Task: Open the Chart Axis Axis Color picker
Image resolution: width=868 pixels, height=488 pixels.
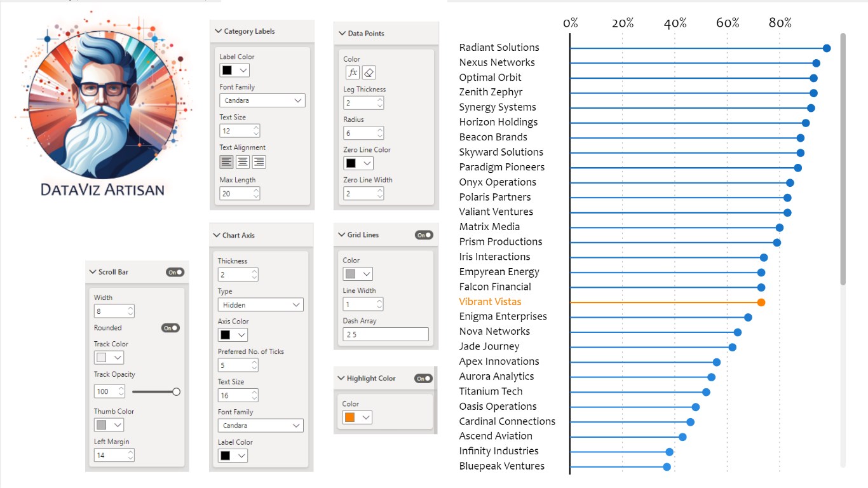Action: click(x=233, y=335)
